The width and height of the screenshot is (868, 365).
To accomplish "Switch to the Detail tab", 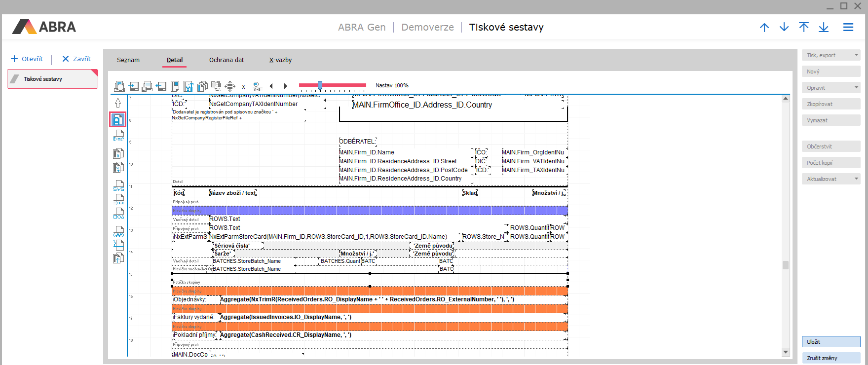I will click(x=175, y=60).
